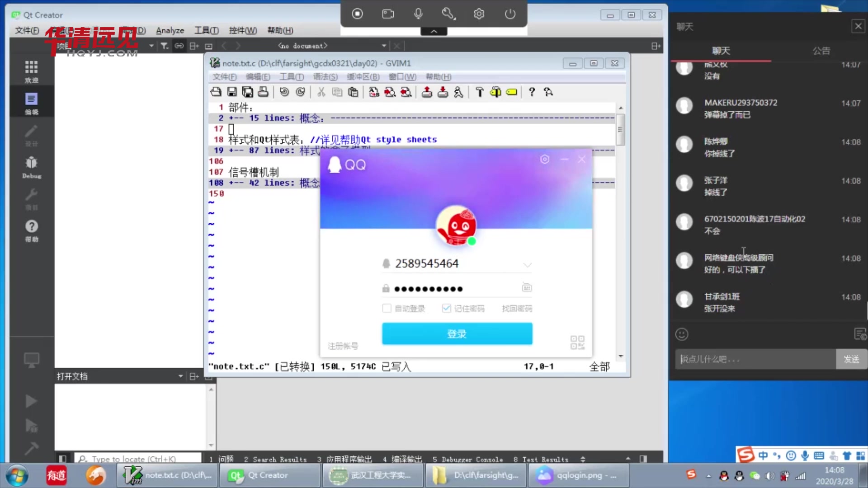Open the Welcome mode in Qt Creator sidebar
This screenshot has width=868, height=488.
pyautogui.click(x=31, y=71)
